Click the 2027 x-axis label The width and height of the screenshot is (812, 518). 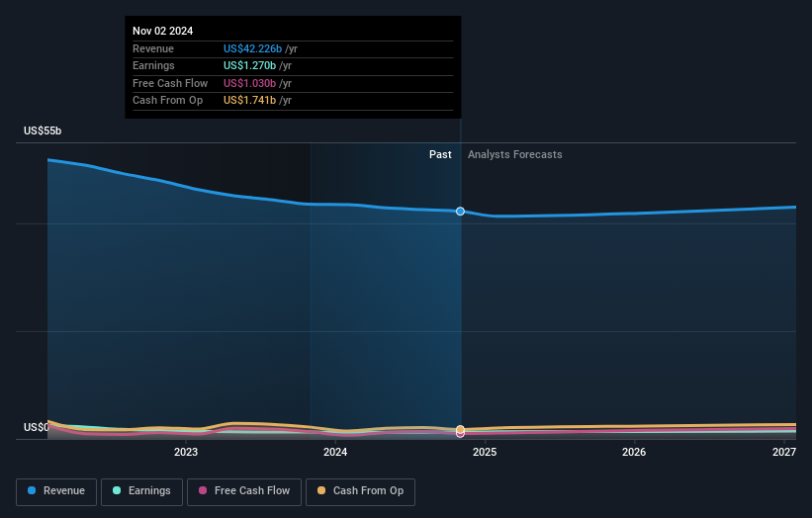tap(784, 452)
